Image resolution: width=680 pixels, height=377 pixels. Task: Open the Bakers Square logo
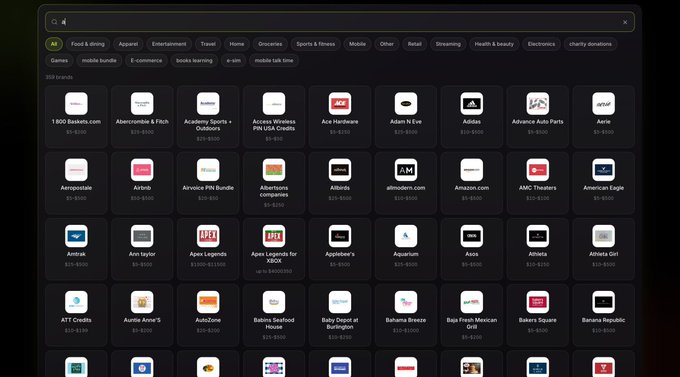(x=537, y=302)
